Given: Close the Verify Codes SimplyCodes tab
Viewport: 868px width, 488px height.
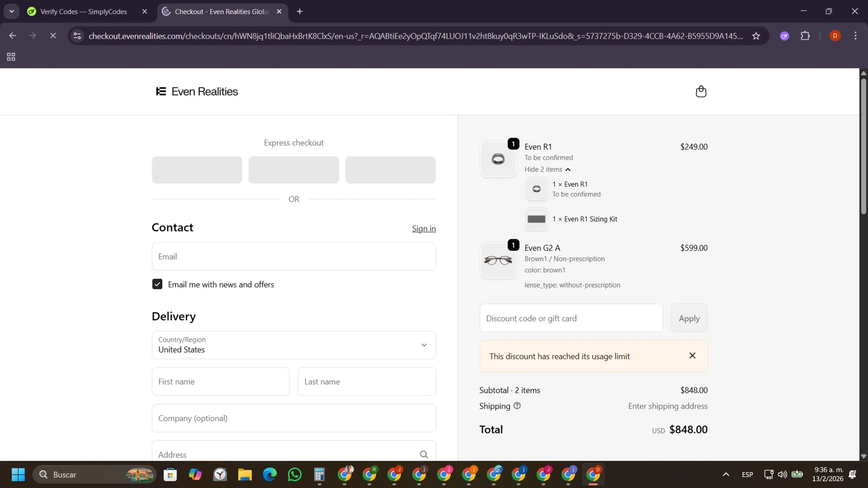Looking at the screenshot, I should [145, 11].
